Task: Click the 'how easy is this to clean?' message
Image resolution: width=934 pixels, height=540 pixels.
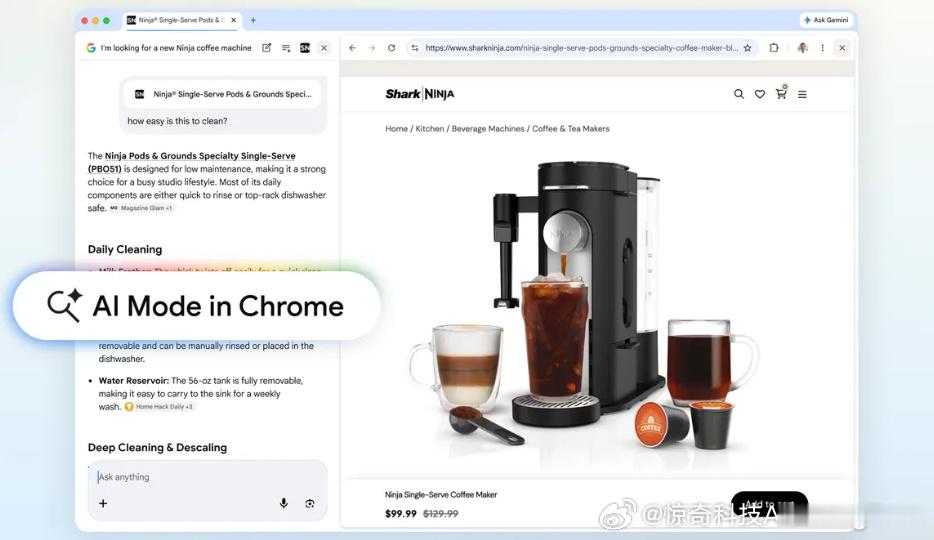Action: [177, 121]
